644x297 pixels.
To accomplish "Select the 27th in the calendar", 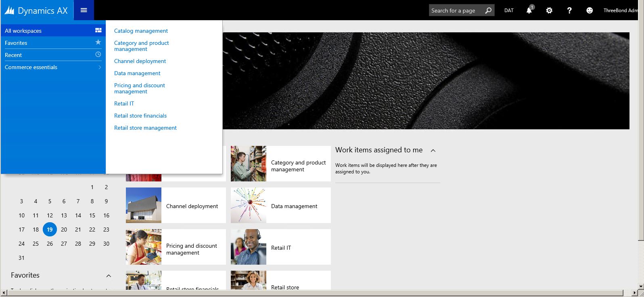I will coord(64,244).
